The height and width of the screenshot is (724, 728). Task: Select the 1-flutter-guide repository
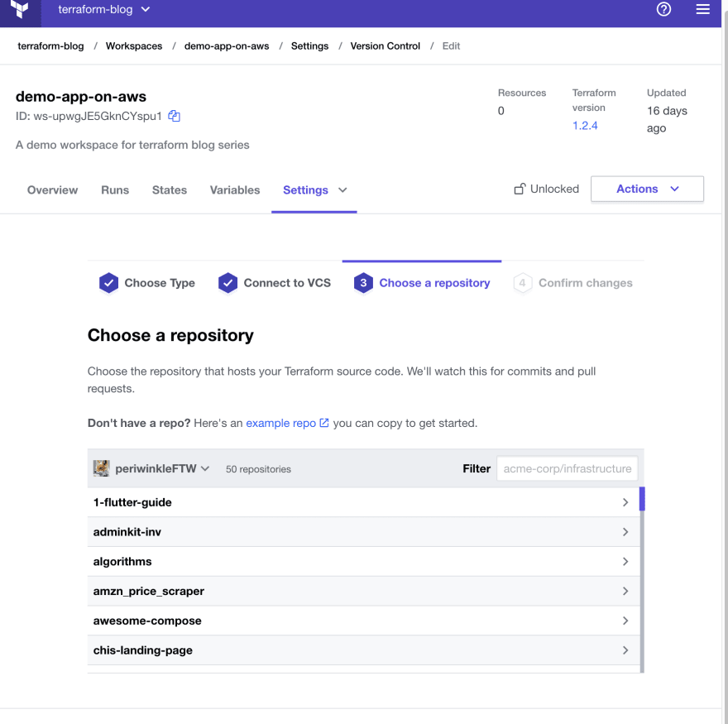coord(363,502)
